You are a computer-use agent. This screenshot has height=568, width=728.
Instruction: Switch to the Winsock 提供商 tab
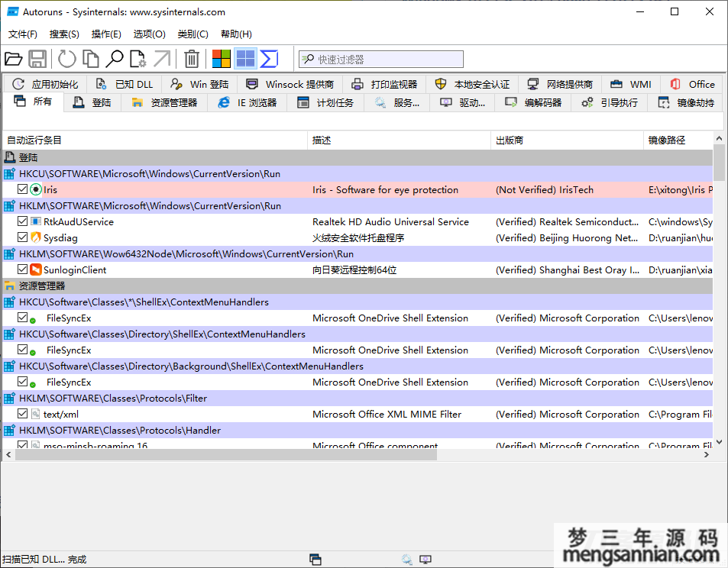[290, 84]
